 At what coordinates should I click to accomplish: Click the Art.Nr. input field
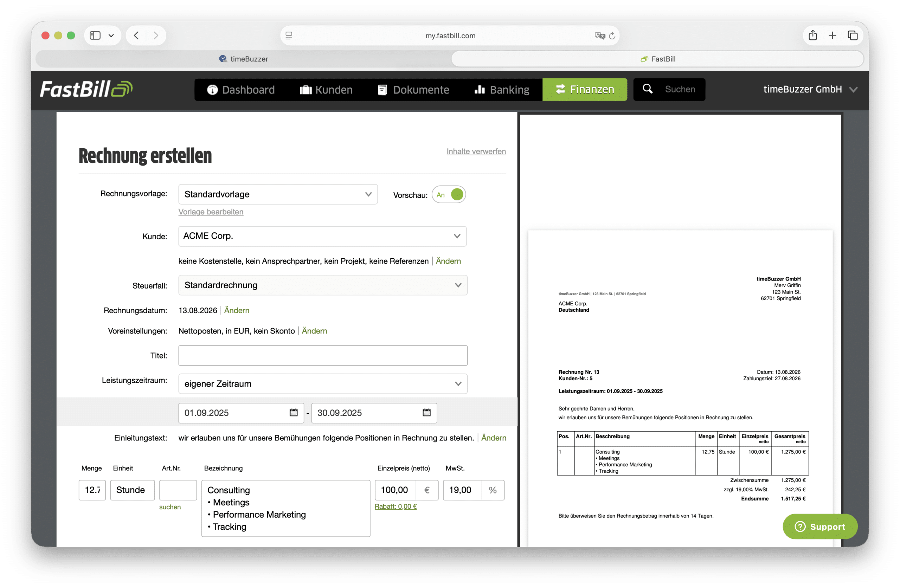pyautogui.click(x=178, y=490)
